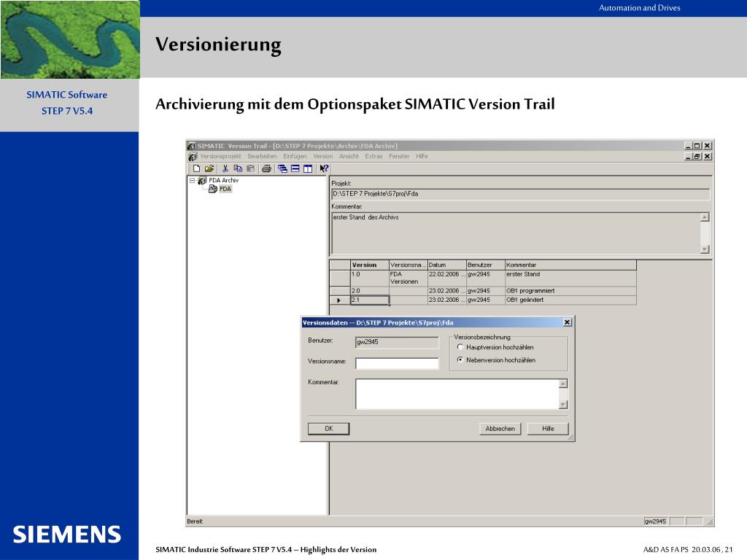
Task: Click the 22.02.2006 date cell
Action: point(447,278)
